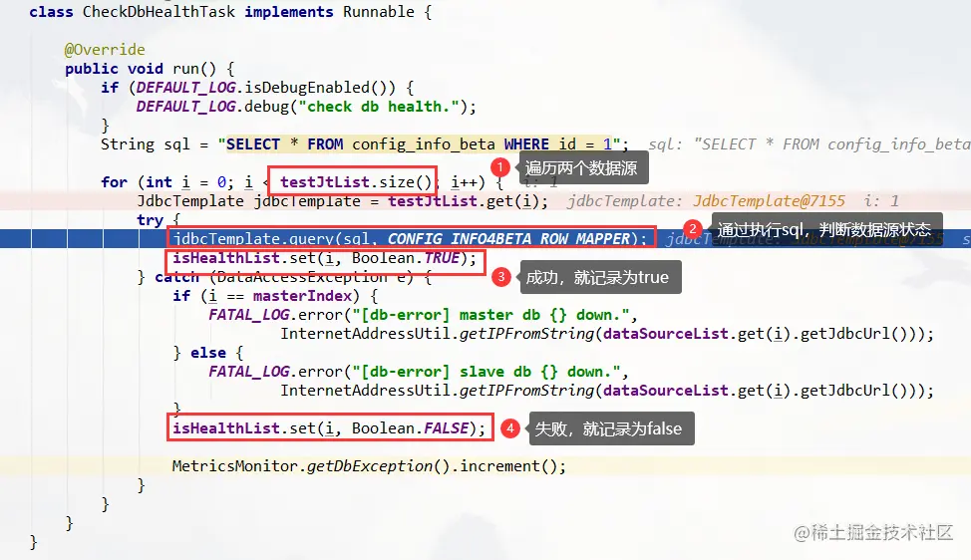971x560 pixels.
Task: Click the masterIndex variable in if condition
Action: coord(302,296)
